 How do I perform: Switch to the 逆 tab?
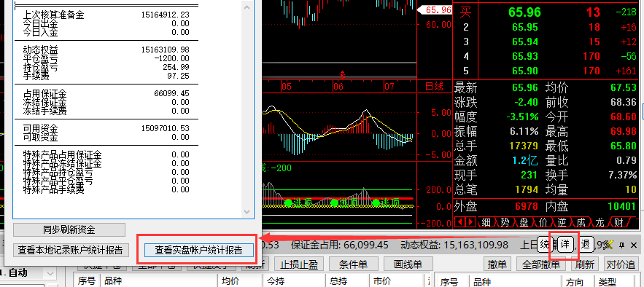tap(562, 223)
